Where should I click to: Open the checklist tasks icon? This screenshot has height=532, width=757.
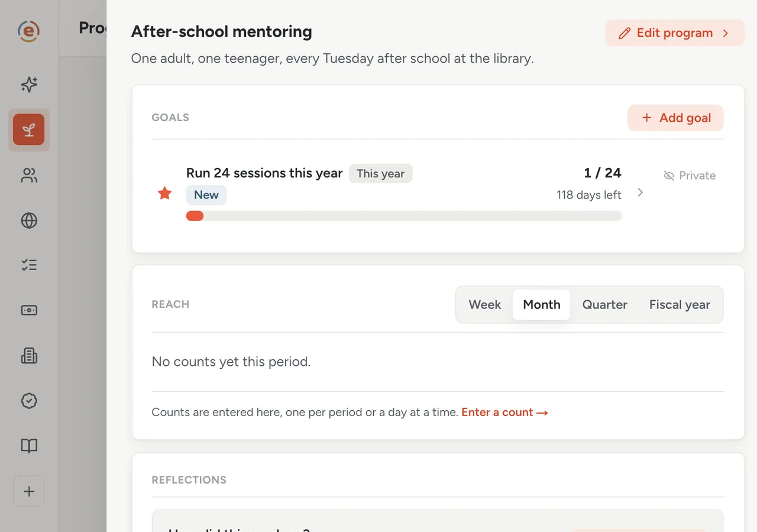pos(29,265)
